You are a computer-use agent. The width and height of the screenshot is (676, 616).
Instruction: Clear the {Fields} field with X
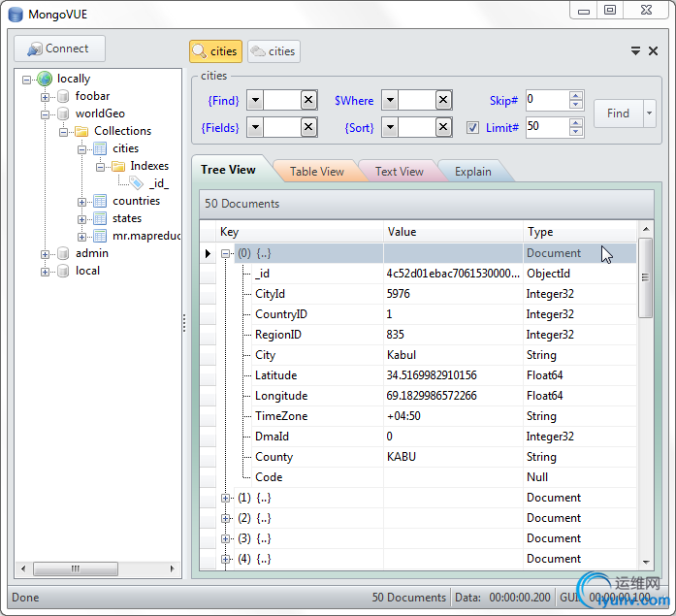[x=308, y=127]
